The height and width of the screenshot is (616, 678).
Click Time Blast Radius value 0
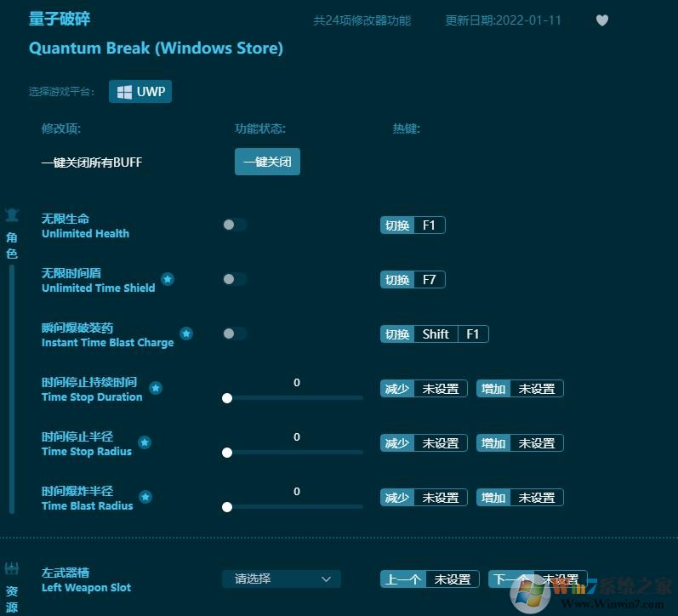pyautogui.click(x=297, y=492)
